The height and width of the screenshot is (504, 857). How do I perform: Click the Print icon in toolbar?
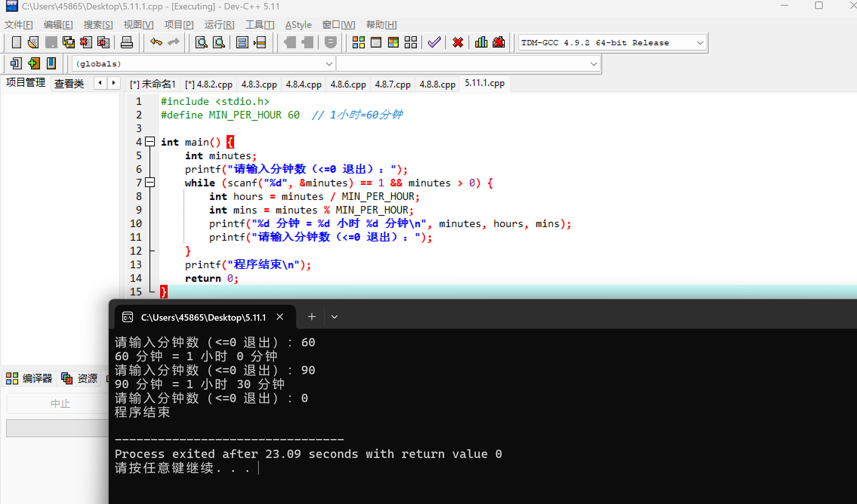(126, 42)
